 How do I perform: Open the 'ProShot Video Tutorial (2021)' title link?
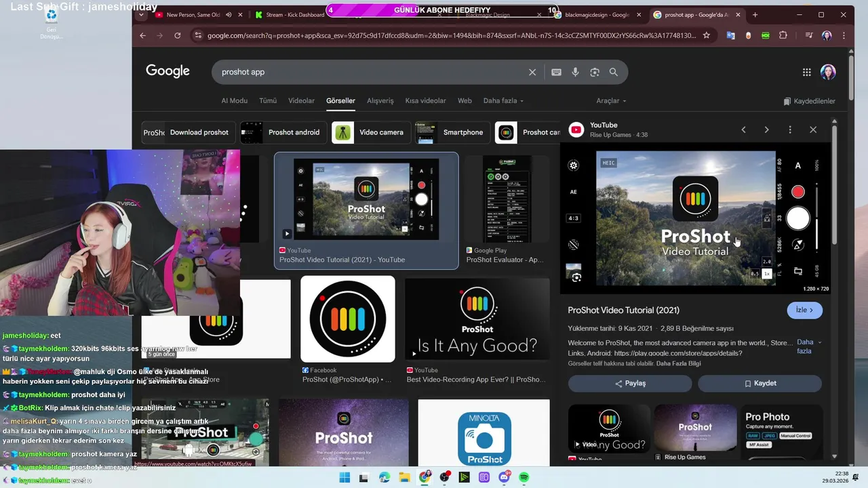click(624, 310)
